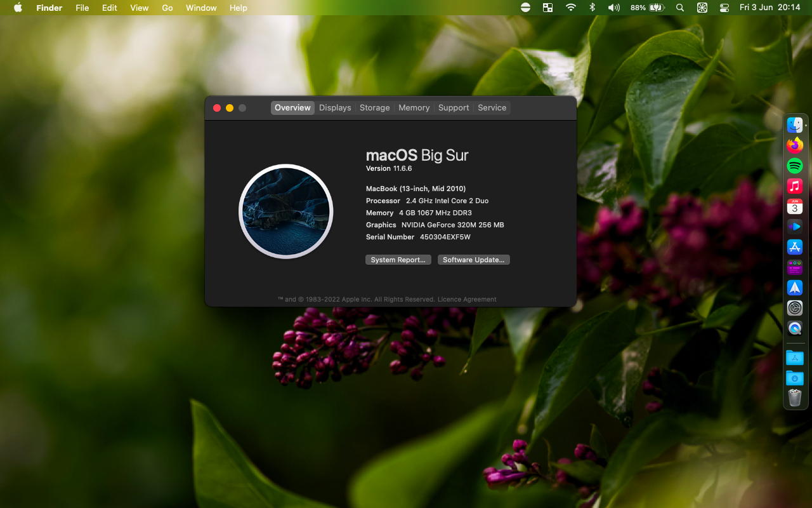Viewport: 812px width, 508px height.
Task: Check for updates via Software Update
Action: click(x=474, y=260)
